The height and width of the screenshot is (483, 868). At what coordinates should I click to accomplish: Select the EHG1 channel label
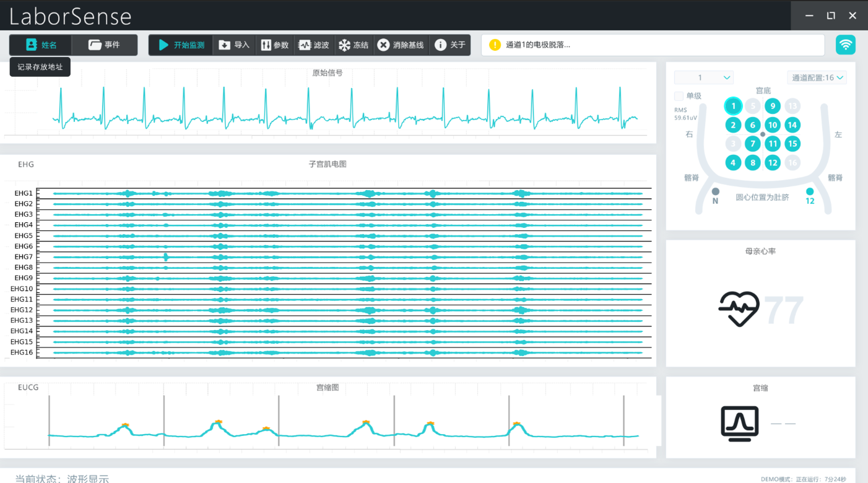[x=24, y=193]
